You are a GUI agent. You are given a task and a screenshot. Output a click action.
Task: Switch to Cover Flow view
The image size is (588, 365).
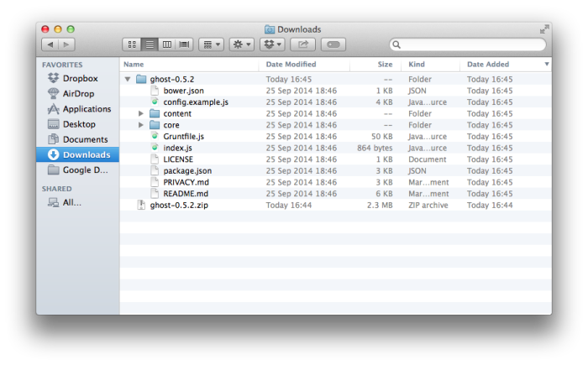coord(185,44)
